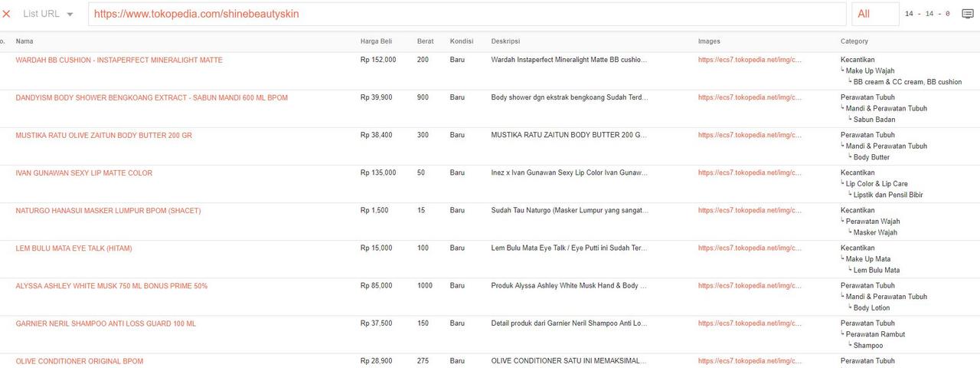Click the All filter box

point(875,14)
